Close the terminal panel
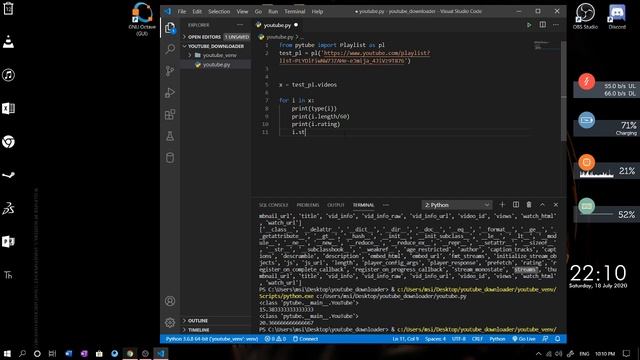Image resolution: width=640 pixels, height=360 pixels. 556,204
